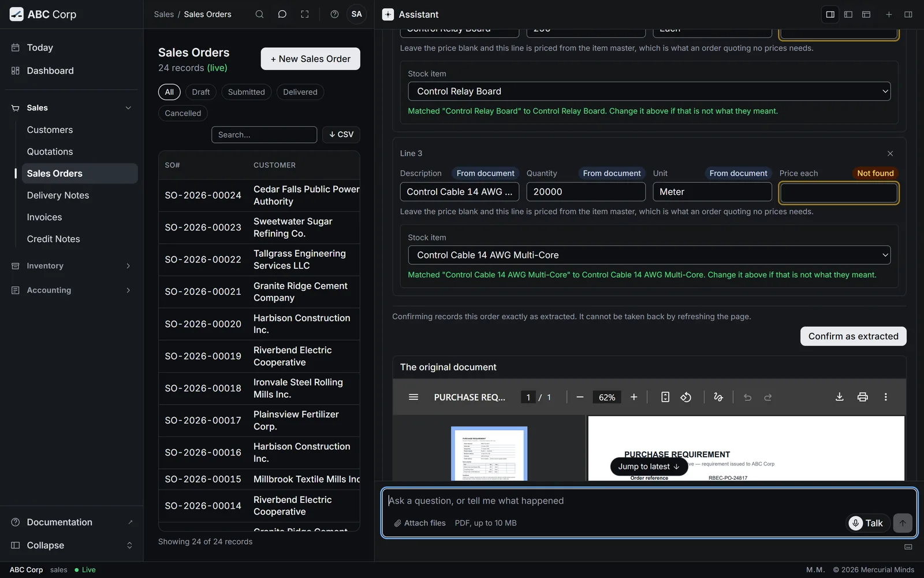This screenshot has width=924, height=578.
Task: Open Invoices in the sidebar
Action: 44,217
